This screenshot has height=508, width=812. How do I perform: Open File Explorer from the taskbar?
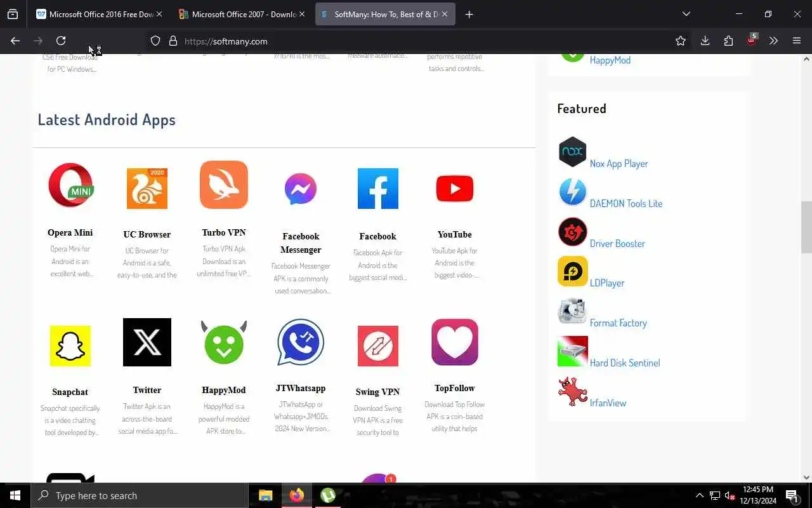pos(265,495)
